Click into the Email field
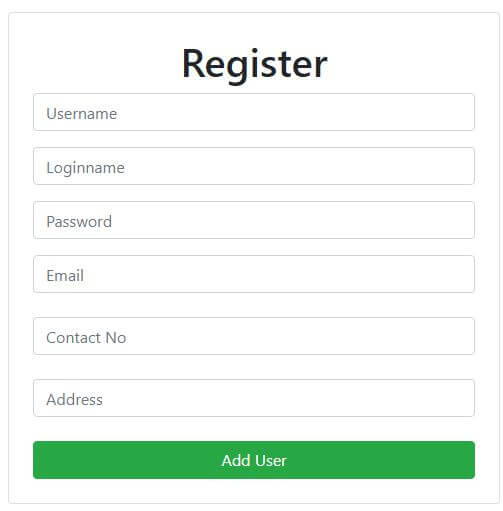Image resolution: width=503 pixels, height=511 pixels. (x=254, y=274)
